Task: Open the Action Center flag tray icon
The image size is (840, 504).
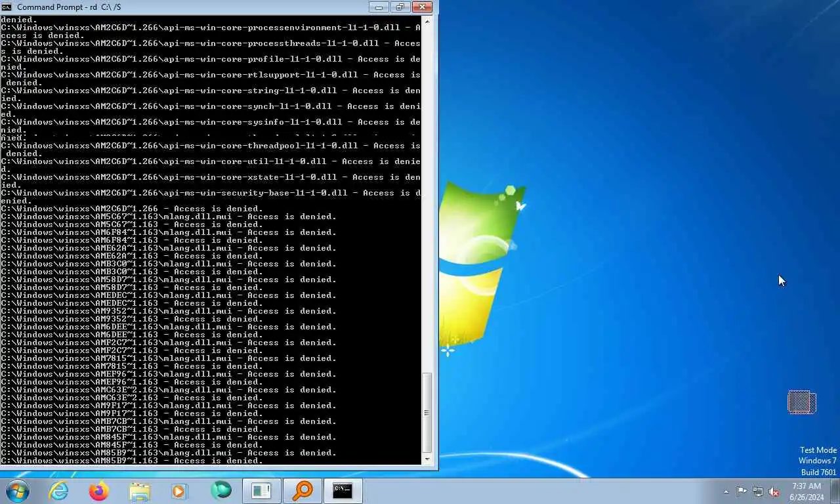Action: [742, 492]
